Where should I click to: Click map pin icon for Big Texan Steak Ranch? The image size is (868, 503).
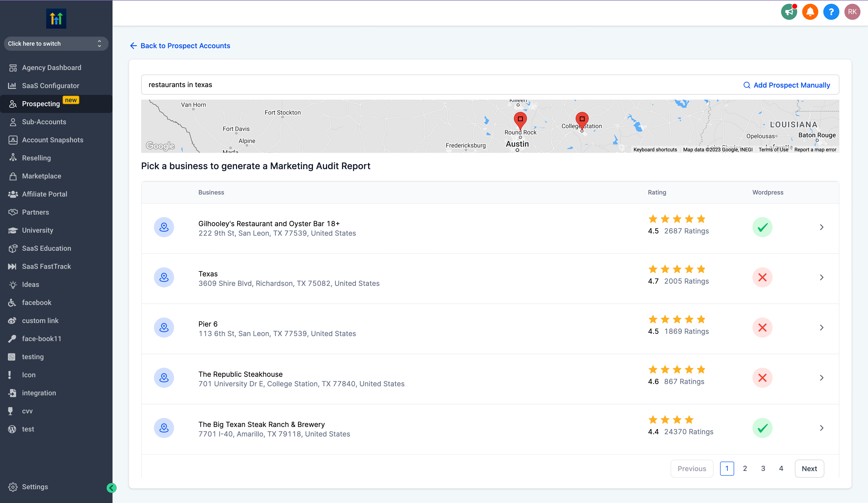click(x=164, y=428)
